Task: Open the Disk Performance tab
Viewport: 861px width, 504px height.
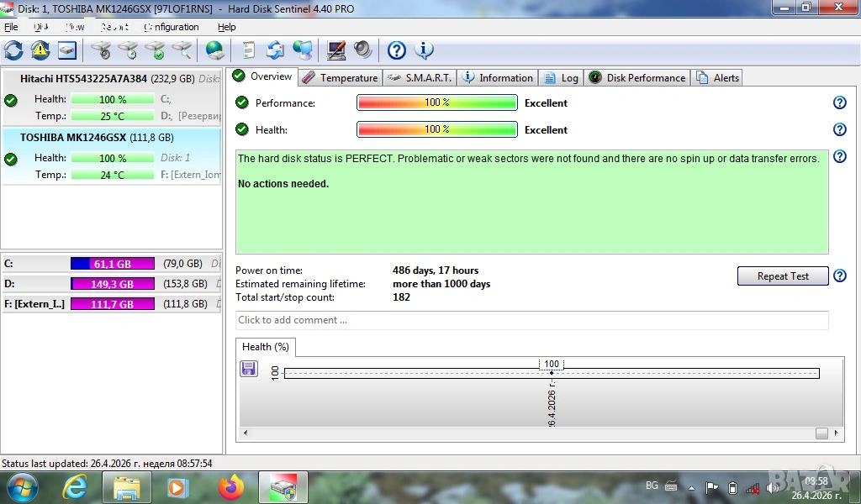Action: pyautogui.click(x=637, y=77)
